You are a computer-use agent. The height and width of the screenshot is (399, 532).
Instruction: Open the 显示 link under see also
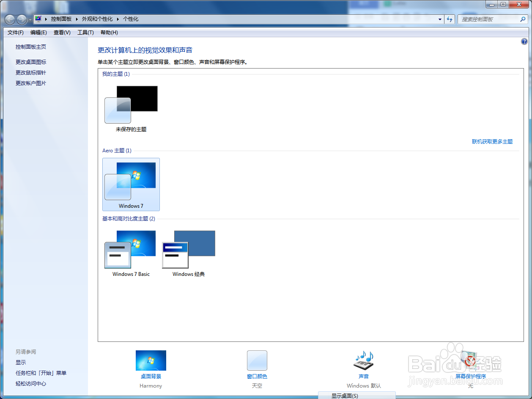coord(21,363)
